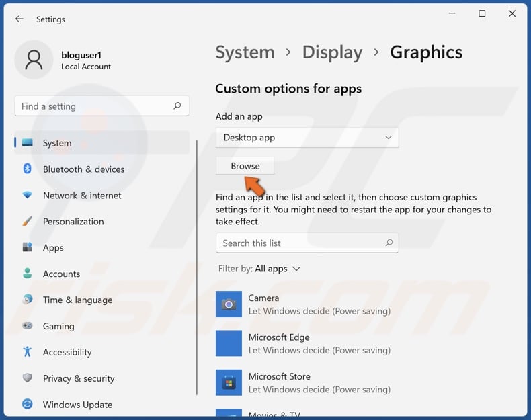Select Gaming from the sidebar
The height and width of the screenshot is (420, 531).
click(x=58, y=327)
